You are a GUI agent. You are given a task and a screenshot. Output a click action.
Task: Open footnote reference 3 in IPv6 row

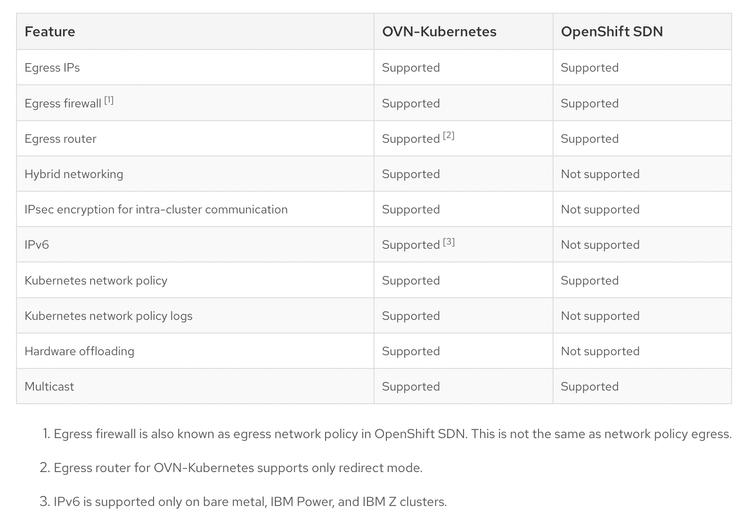[449, 241]
